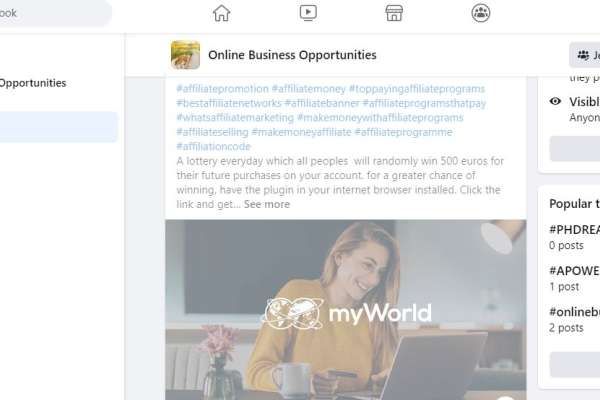
Task: Click the Online Business Opportunities group avatar
Action: click(185, 55)
